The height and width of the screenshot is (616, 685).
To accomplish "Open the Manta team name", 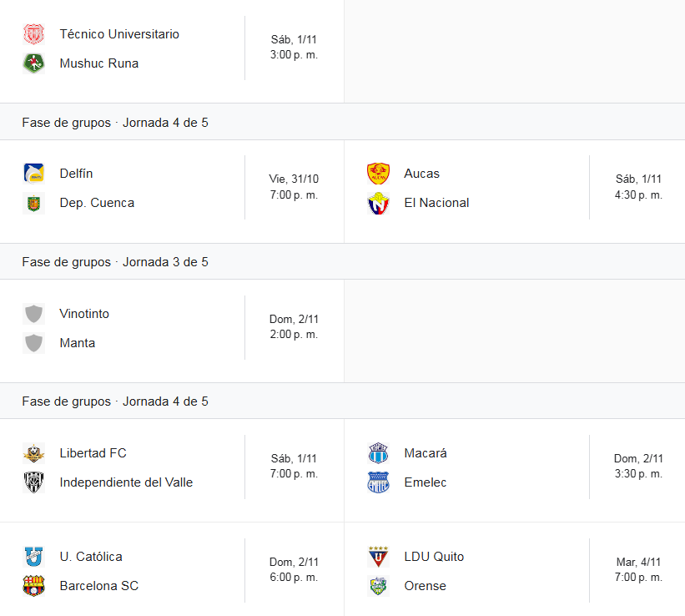I will (78, 343).
